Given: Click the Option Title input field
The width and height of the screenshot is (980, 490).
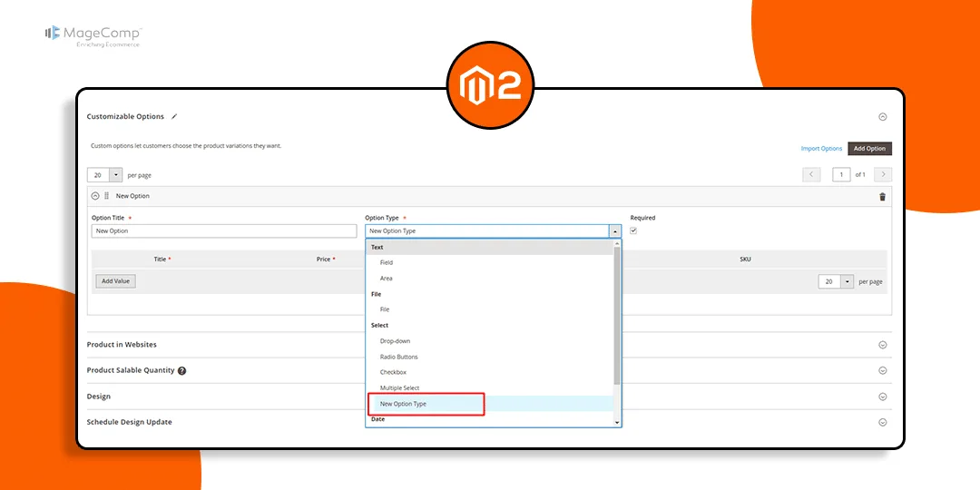Looking at the screenshot, I should [224, 231].
